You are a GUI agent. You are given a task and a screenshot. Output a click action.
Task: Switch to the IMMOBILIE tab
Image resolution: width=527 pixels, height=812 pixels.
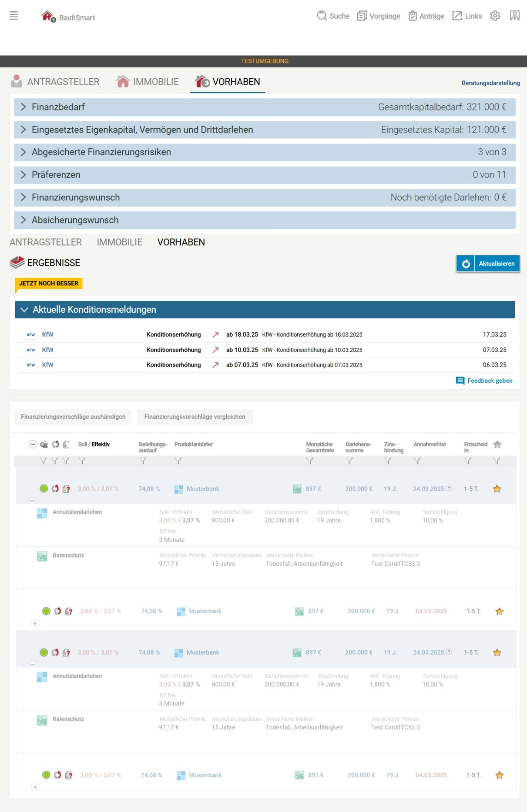pos(148,82)
